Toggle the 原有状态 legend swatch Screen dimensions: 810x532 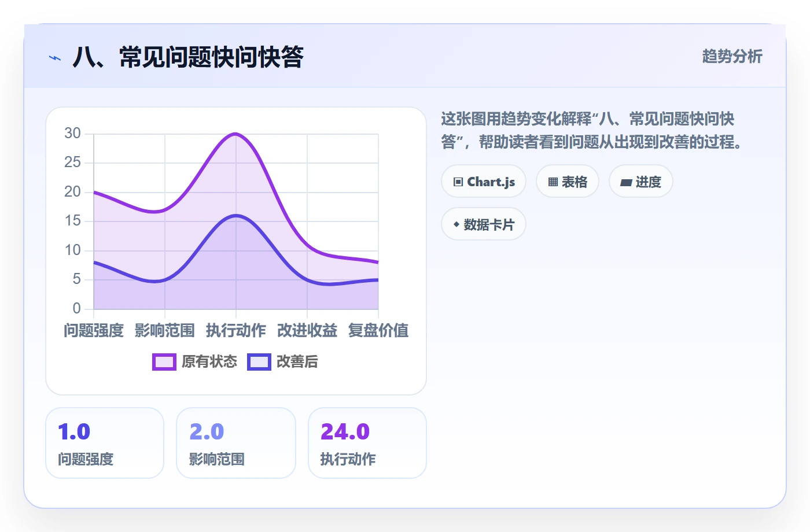click(x=164, y=362)
